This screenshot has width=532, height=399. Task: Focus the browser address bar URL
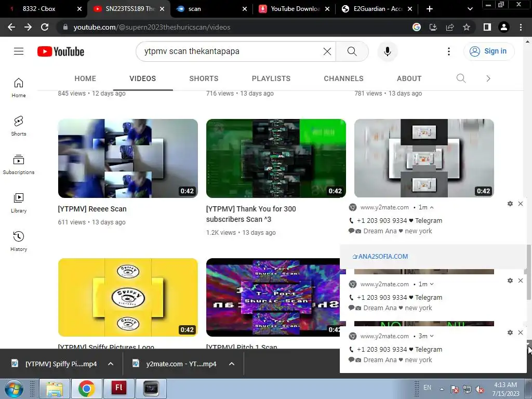click(x=152, y=27)
